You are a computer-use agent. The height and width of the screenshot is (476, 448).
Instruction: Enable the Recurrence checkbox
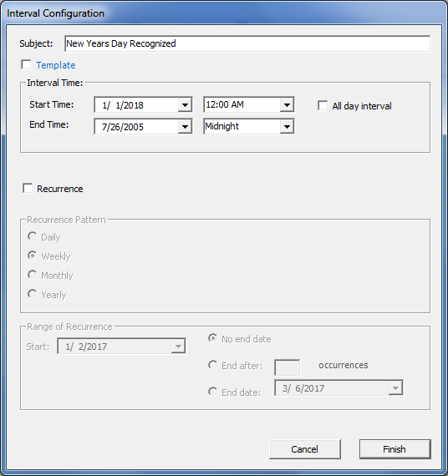(x=28, y=188)
